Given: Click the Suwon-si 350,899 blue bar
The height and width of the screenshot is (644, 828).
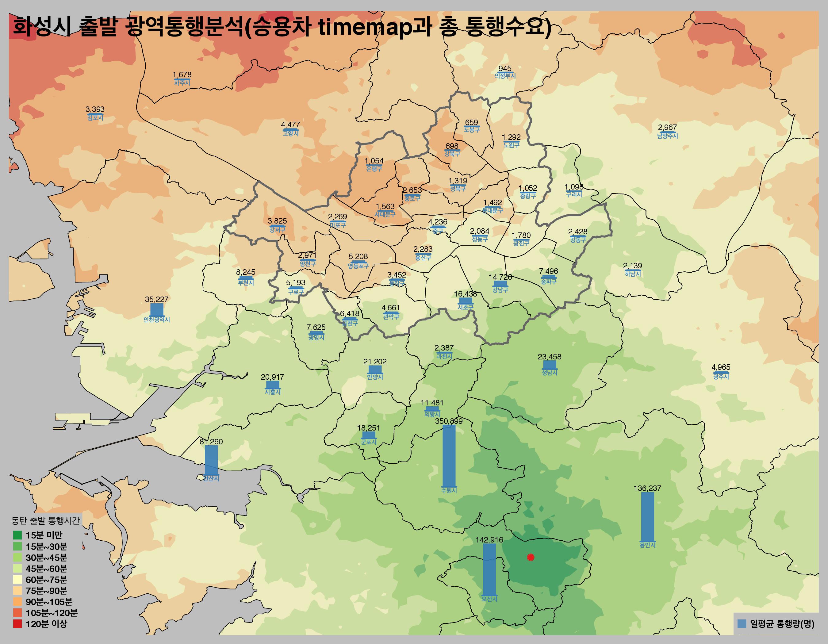Looking at the screenshot, I should click(x=449, y=456).
